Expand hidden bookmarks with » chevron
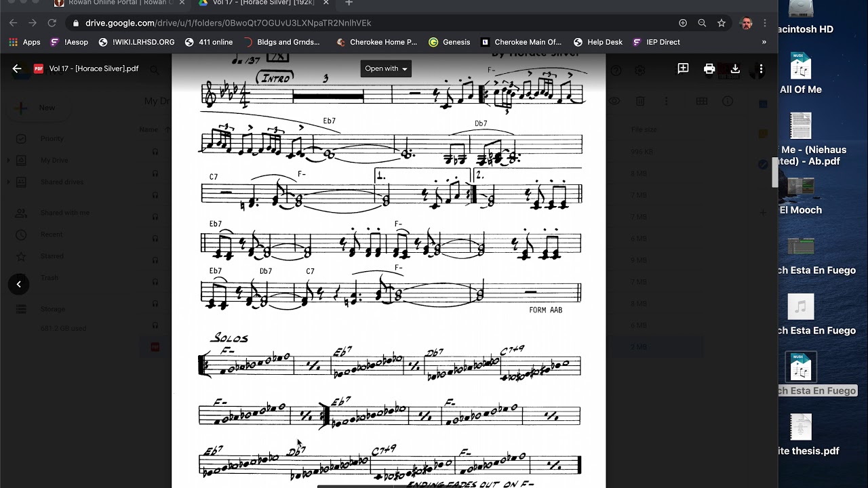The width and height of the screenshot is (868, 488). click(764, 42)
